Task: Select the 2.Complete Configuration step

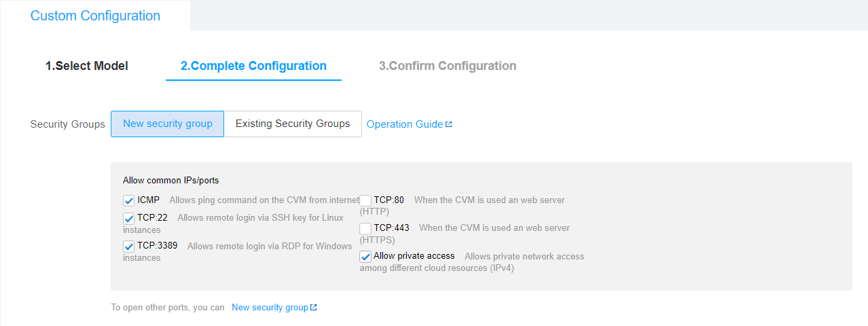Action: (x=253, y=66)
